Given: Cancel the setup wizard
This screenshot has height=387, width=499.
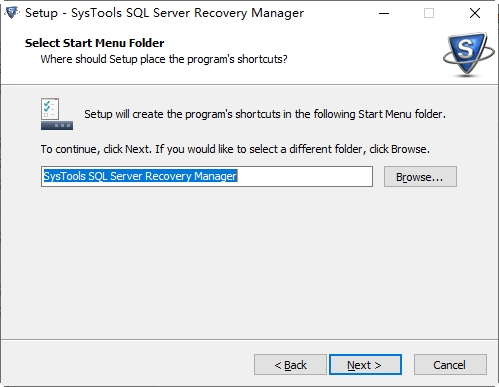Looking at the screenshot, I should 450,365.
